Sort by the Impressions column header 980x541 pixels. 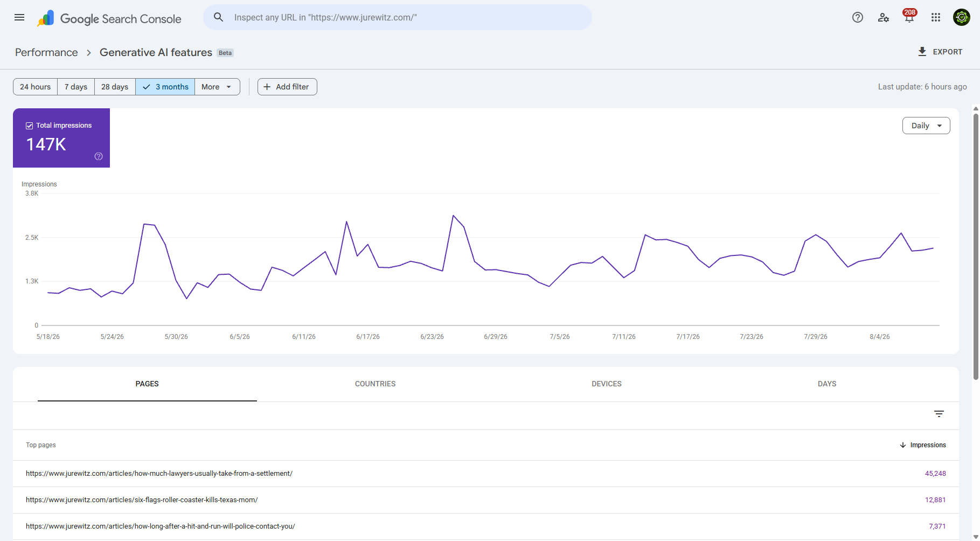923,445
